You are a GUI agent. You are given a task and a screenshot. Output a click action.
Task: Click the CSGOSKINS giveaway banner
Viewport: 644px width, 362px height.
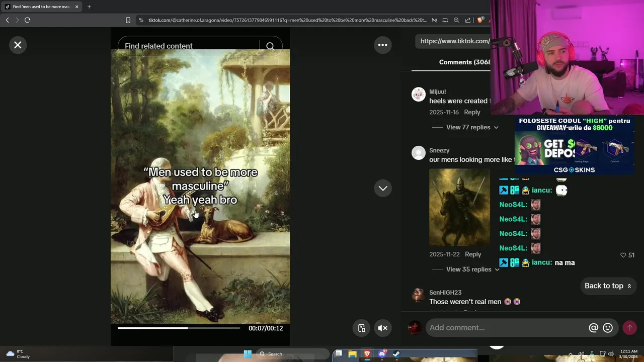click(x=574, y=146)
